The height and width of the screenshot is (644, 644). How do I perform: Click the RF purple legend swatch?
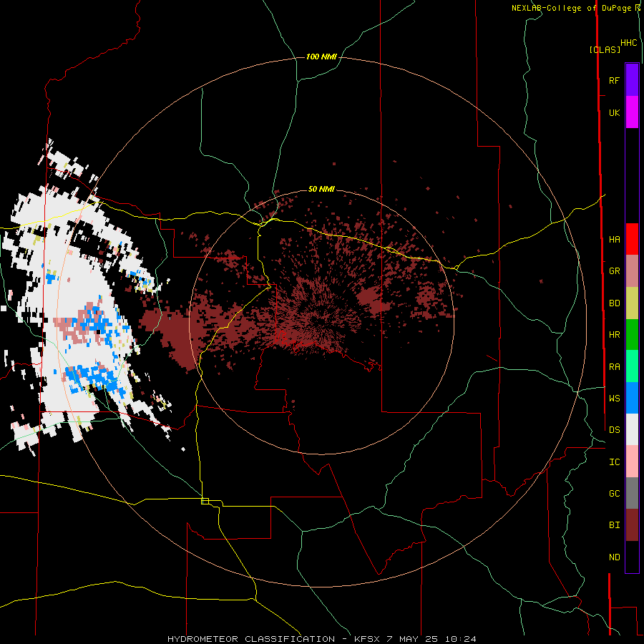coord(632,80)
